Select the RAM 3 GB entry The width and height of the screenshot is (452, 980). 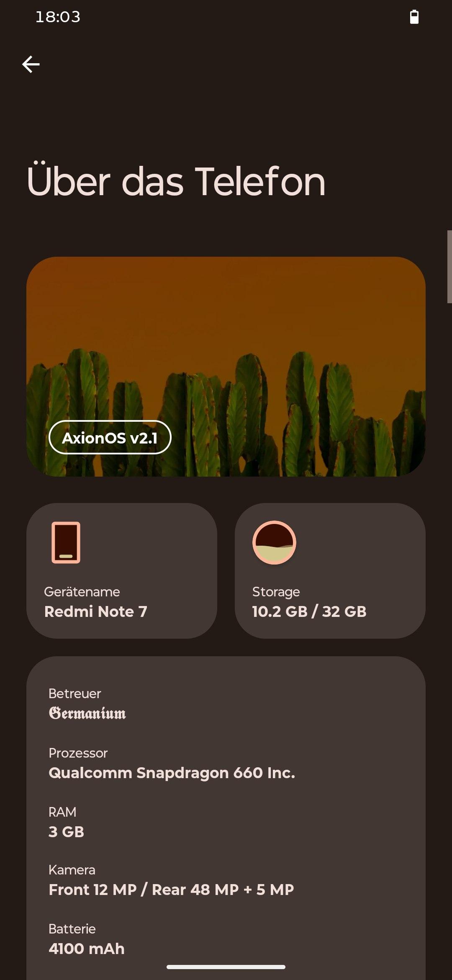pyautogui.click(x=226, y=822)
